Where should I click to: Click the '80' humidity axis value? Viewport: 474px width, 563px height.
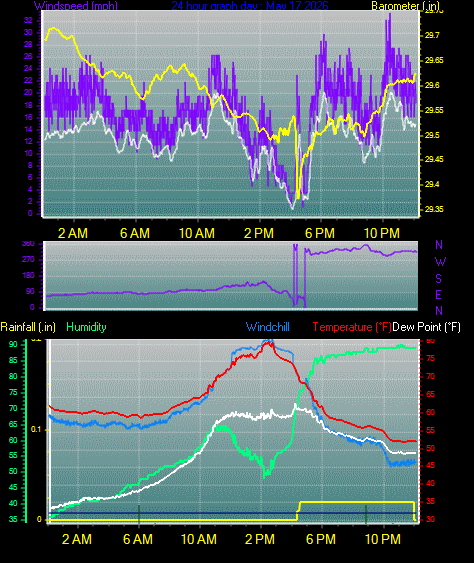13,377
